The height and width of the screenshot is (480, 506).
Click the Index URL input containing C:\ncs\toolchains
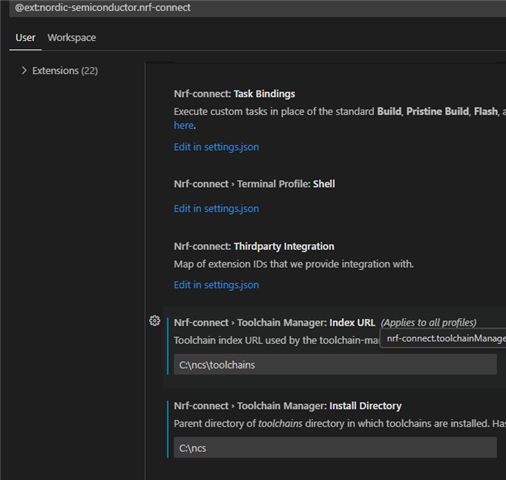335,365
